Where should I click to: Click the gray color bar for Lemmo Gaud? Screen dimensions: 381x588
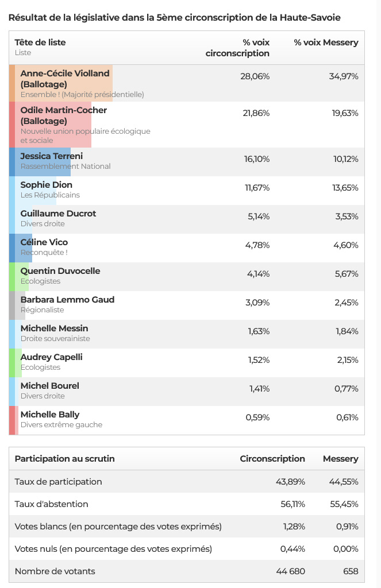12,305
